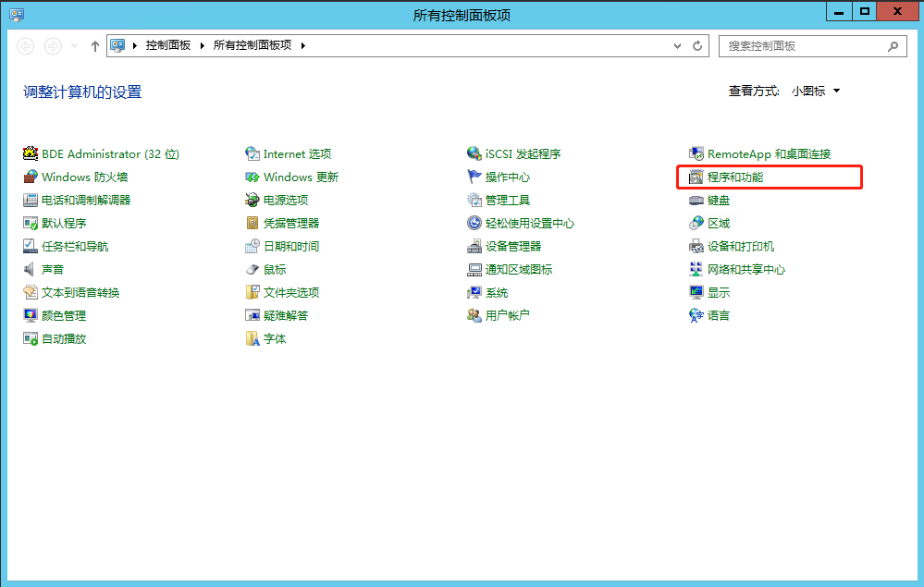Select 控制面板 in the address breadcrumb

point(167,45)
